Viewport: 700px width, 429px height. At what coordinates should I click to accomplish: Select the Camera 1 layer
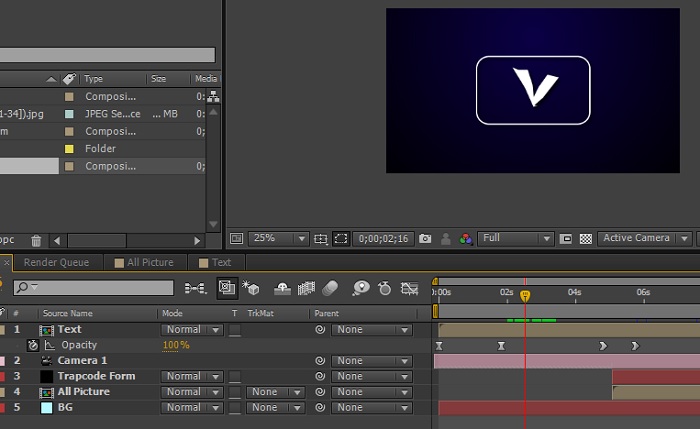pyautogui.click(x=82, y=361)
